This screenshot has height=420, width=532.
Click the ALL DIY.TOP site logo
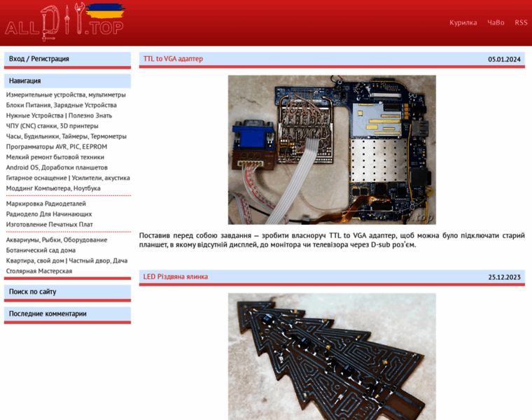[64, 22]
